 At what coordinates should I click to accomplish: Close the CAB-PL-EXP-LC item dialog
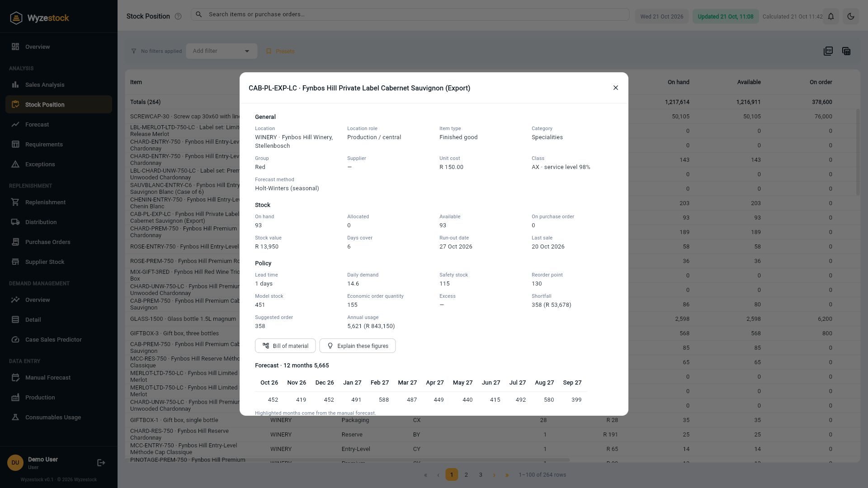coord(615,88)
